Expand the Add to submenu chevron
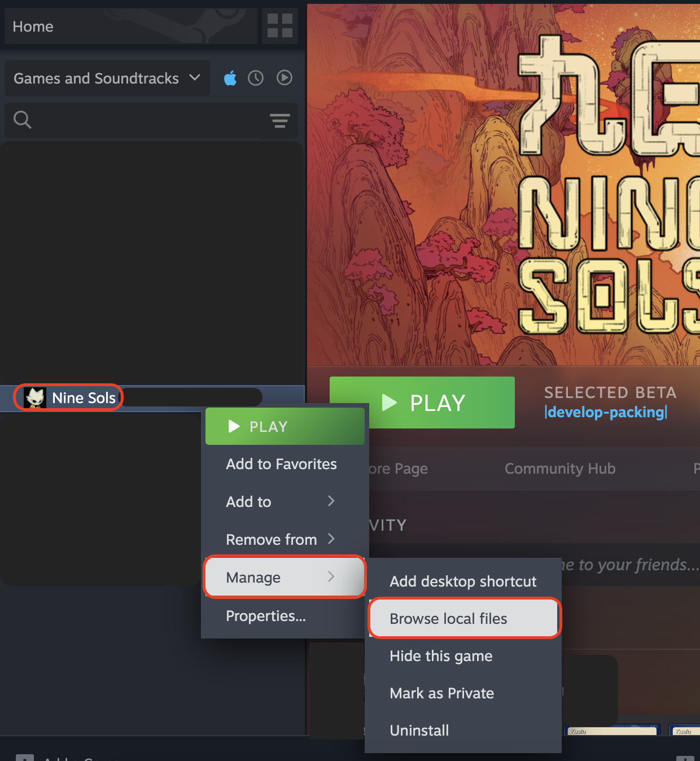700x761 pixels. pyautogui.click(x=332, y=501)
